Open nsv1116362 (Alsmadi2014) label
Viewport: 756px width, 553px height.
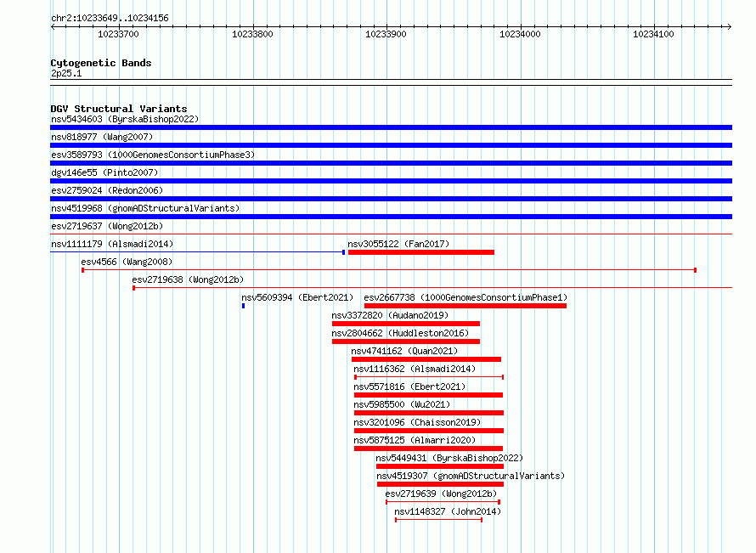(x=415, y=369)
